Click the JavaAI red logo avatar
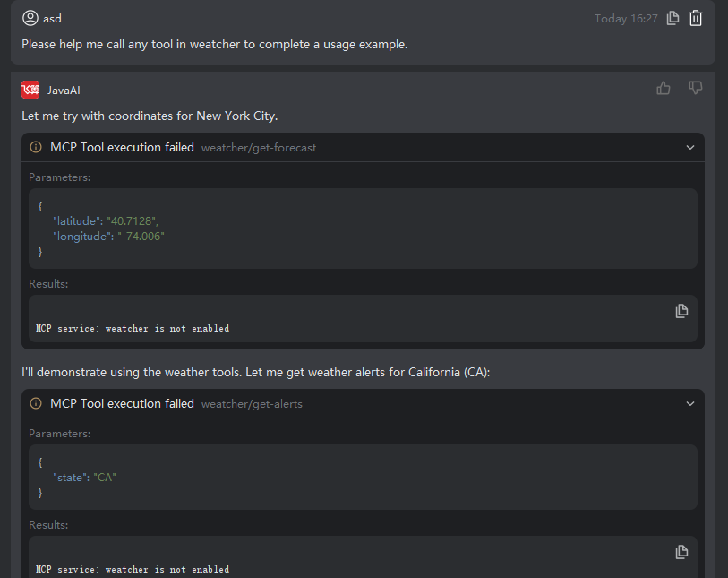Viewport: 728px width, 578px height. 30,90
